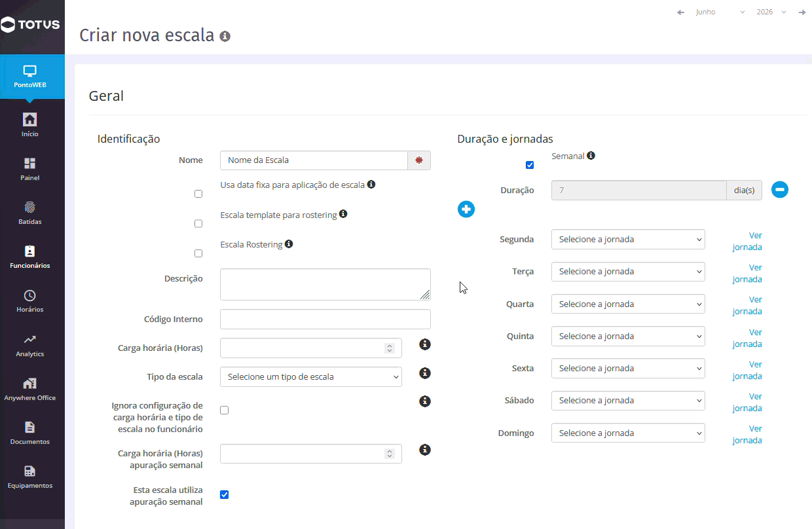
Task: Click the TOTVS logo
Action: 30,26
